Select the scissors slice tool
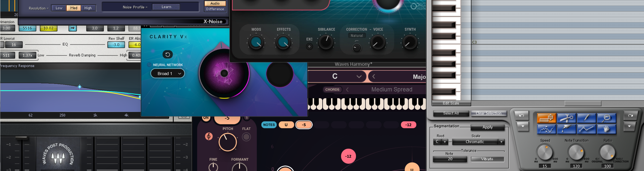Image resolution: width=644 pixels, height=171 pixels. (x=566, y=118)
